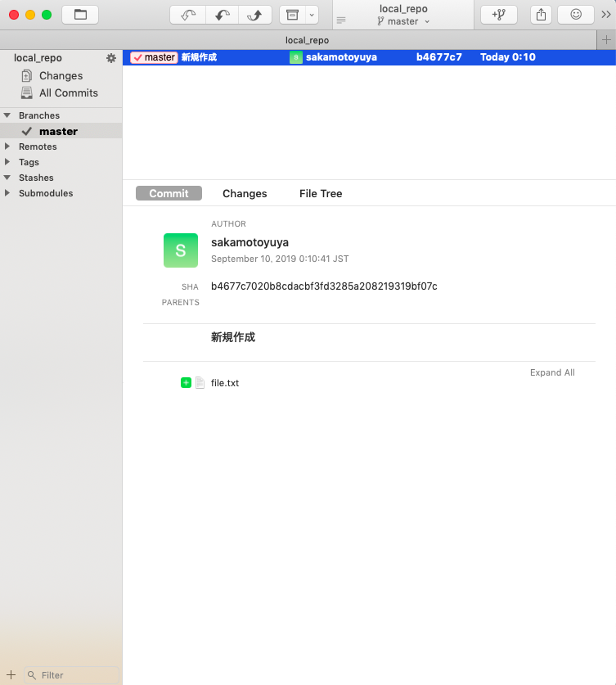Click short hash b4677c7 in commit row
This screenshot has width=616, height=685.
point(438,57)
